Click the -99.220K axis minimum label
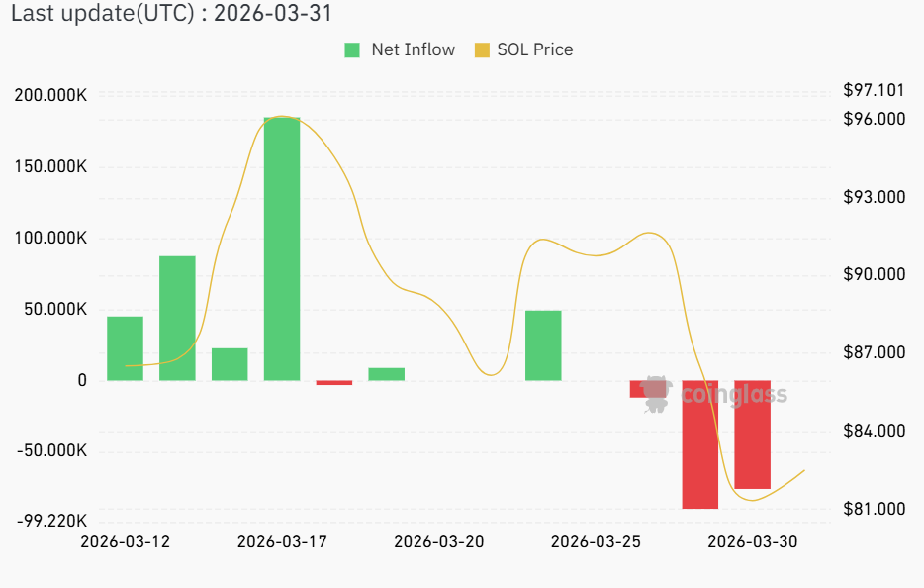Viewport: 924px width, 588px height. 50,522
